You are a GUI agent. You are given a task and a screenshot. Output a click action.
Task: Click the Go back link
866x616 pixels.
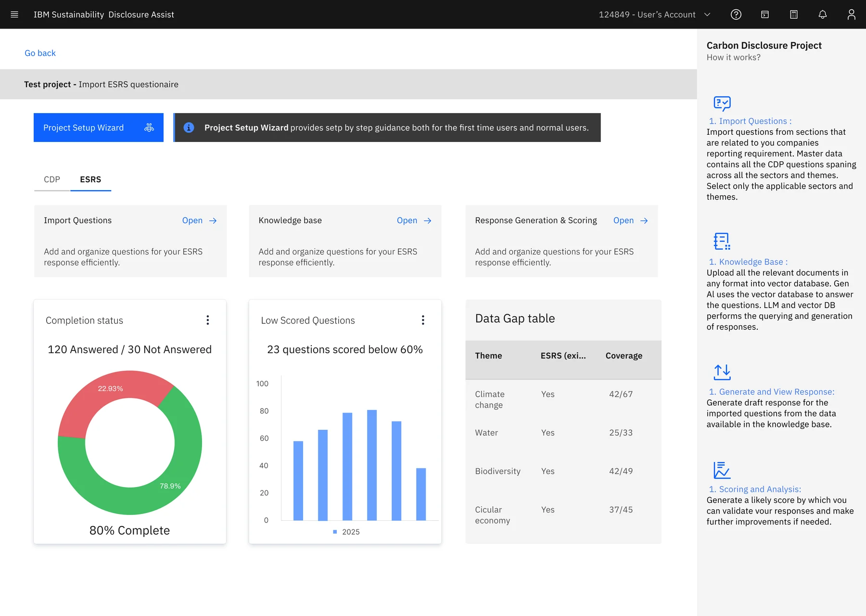coord(40,53)
